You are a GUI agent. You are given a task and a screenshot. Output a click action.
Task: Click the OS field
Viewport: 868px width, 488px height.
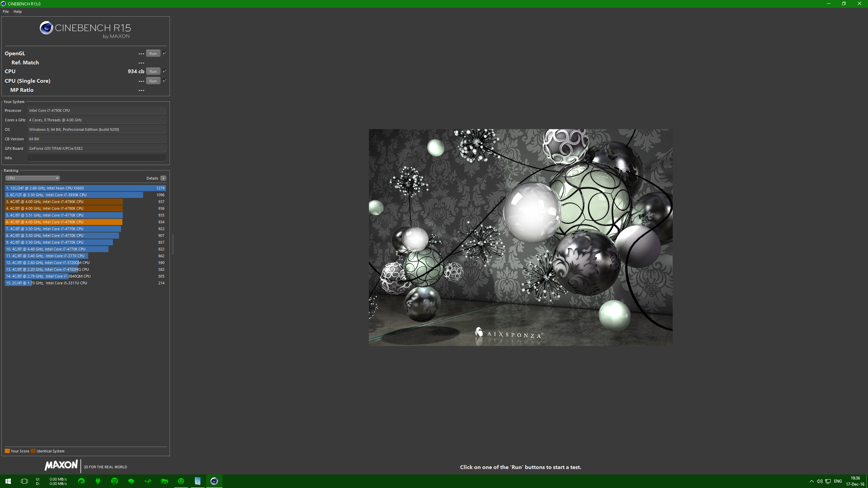tap(97, 129)
